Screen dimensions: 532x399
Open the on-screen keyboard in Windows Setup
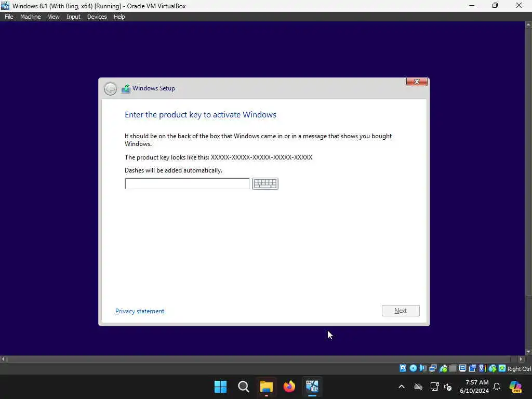[265, 183]
